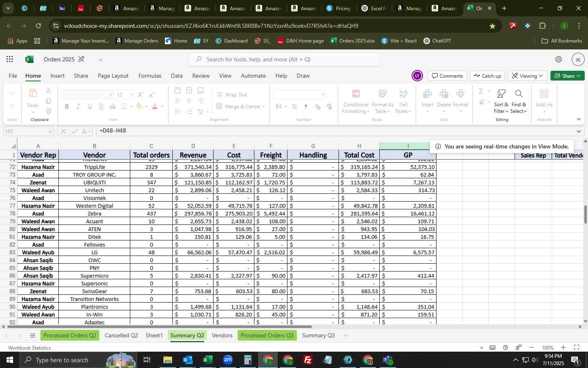Click the Find & Select magnifier icon

tap(519, 94)
